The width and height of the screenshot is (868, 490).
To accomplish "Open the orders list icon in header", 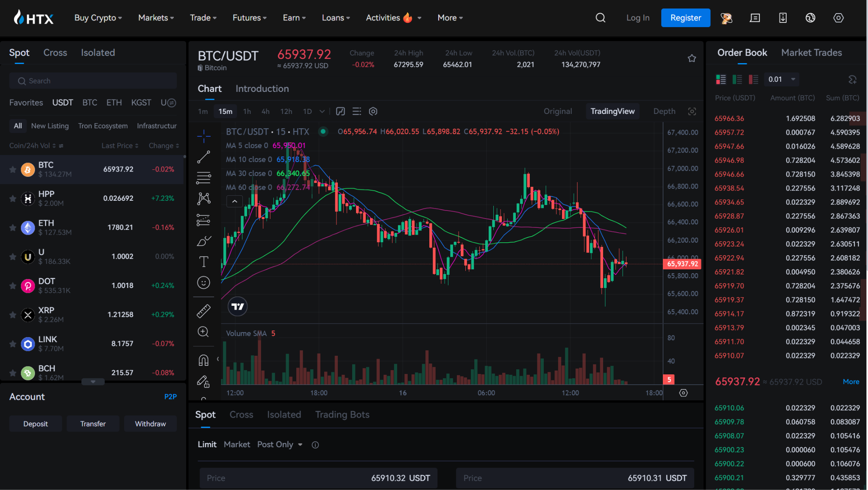I will pos(755,18).
